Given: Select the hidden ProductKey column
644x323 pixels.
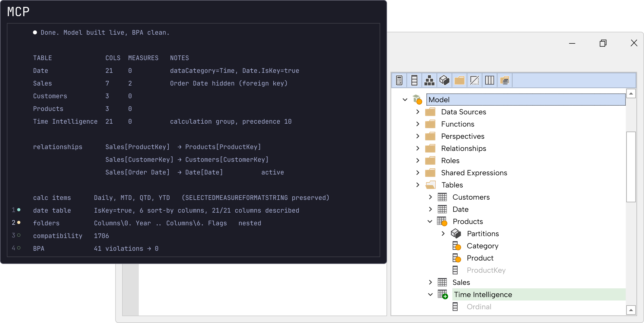Looking at the screenshot, I should [x=486, y=270].
